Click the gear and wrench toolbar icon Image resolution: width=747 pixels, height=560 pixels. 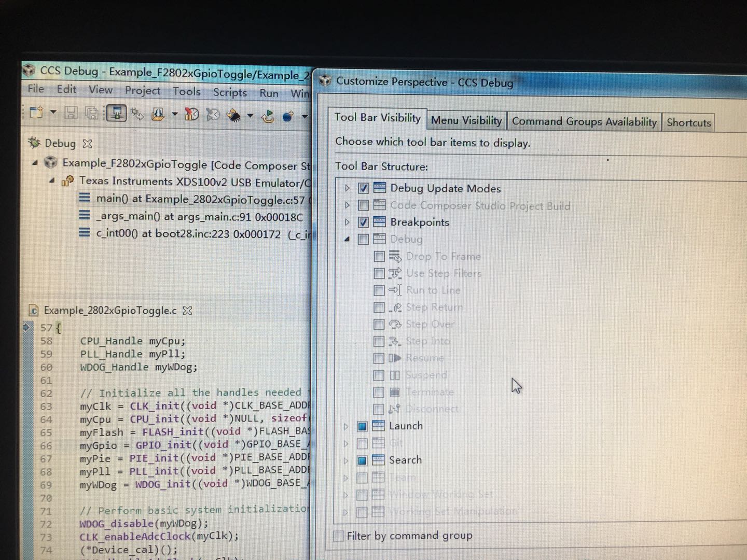pyautogui.click(x=137, y=114)
